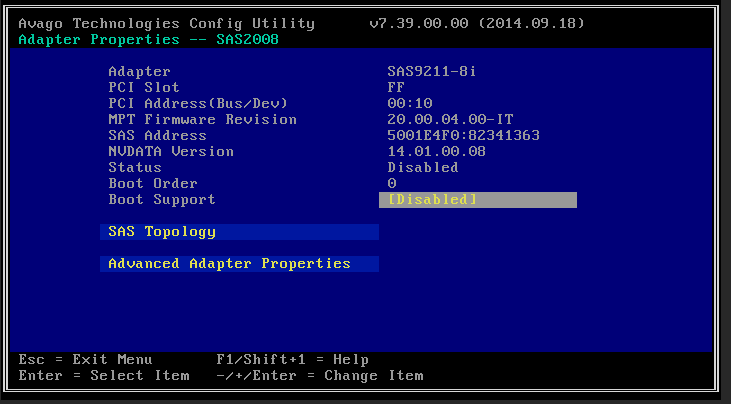Click the -/+/Enter = Change Item hint
Image resolution: width=731 pixels, height=404 pixels.
click(319, 376)
